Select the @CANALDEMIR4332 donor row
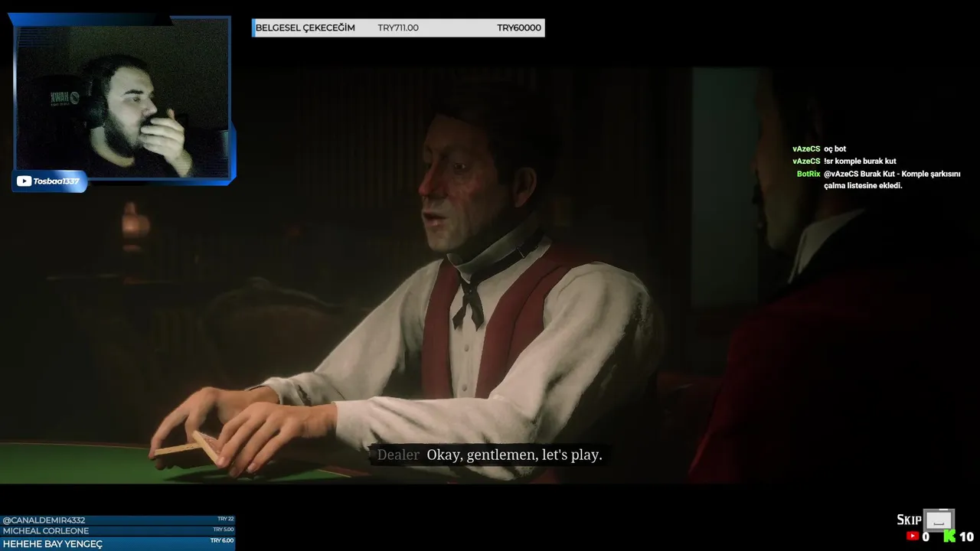The height and width of the screenshot is (551, 980). pos(117,520)
